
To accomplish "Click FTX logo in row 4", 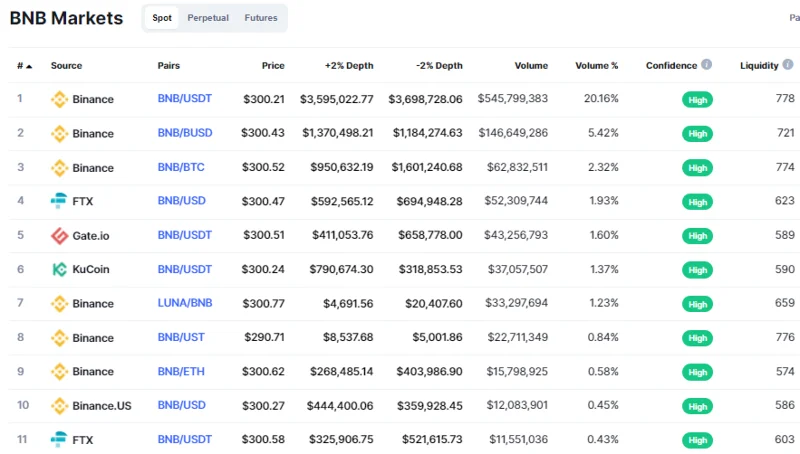I will [59, 201].
